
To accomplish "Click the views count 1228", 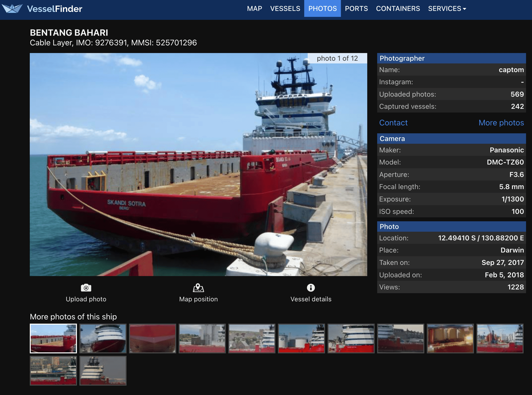I will pyautogui.click(x=515, y=287).
